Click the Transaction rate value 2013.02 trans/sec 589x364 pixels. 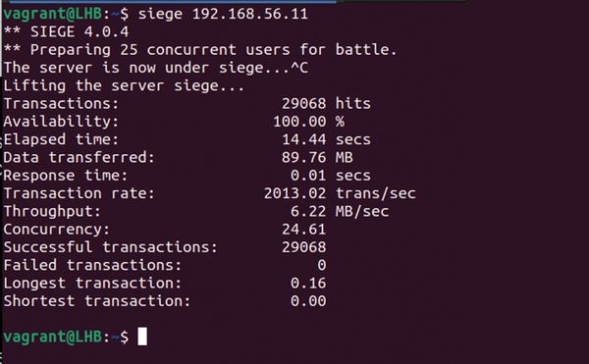340,193
